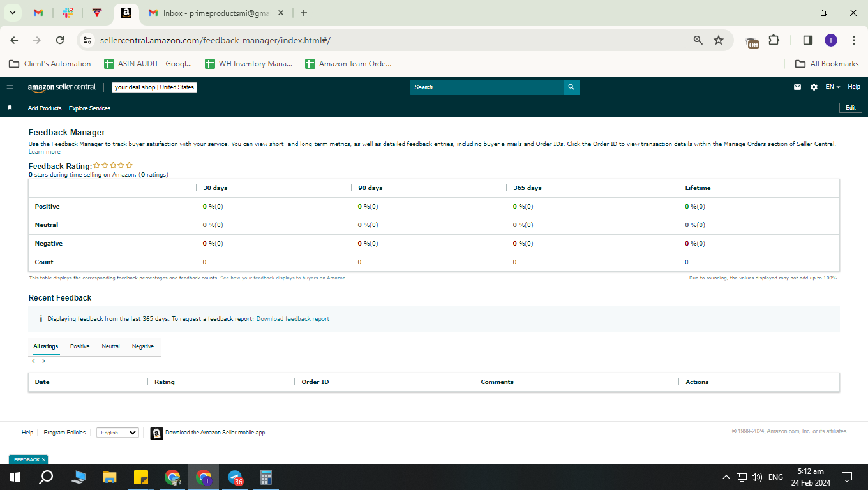
Task: Open the Amazon Team Orde... bookmark
Action: [x=348, y=64]
